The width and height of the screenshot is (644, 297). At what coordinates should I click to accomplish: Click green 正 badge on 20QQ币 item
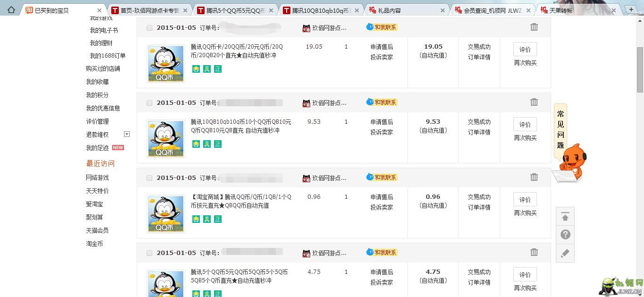coord(218,69)
